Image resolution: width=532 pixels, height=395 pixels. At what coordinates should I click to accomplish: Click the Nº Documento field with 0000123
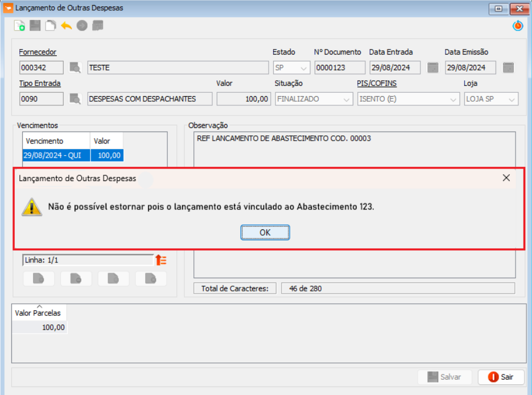click(337, 68)
